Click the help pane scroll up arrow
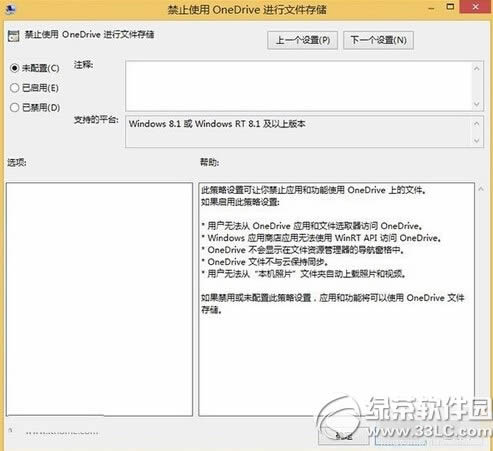Screen dimensions: 493x451 481,189
